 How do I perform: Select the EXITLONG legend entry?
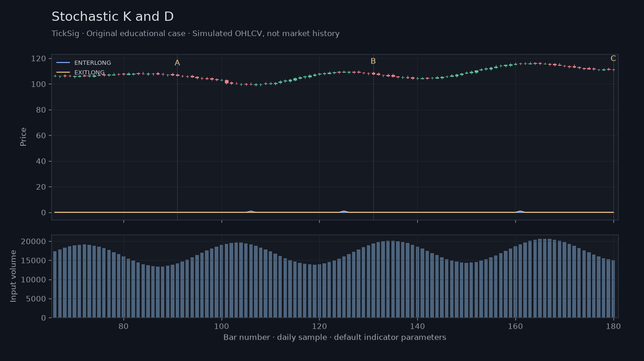pyautogui.click(x=80, y=73)
